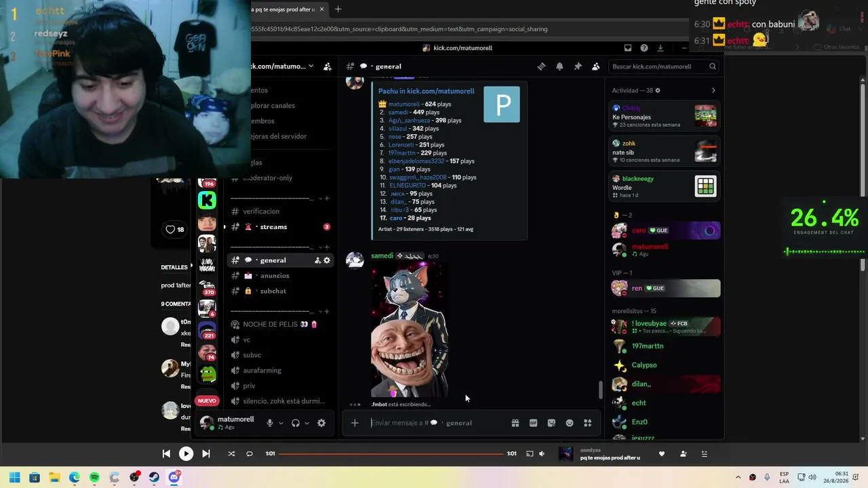Click the Discord search field
Image resolution: width=868 pixels, height=488 pixels.
point(664,66)
